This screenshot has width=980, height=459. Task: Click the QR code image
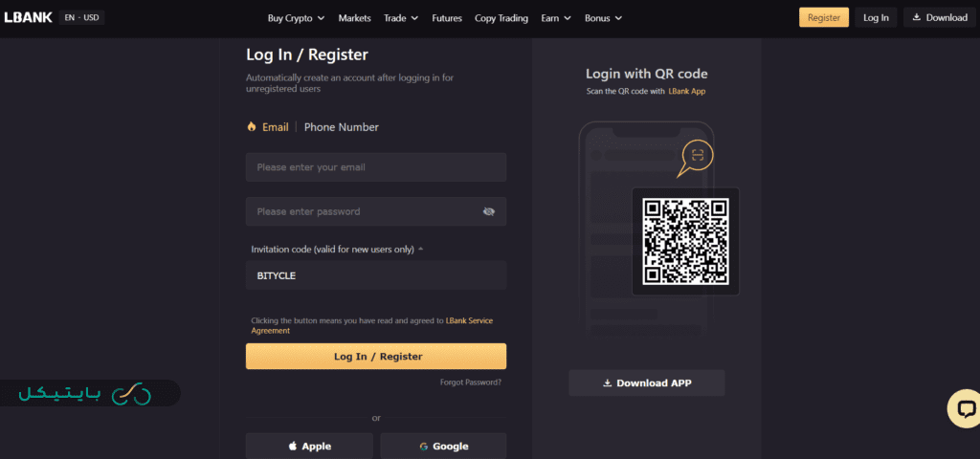tap(685, 241)
